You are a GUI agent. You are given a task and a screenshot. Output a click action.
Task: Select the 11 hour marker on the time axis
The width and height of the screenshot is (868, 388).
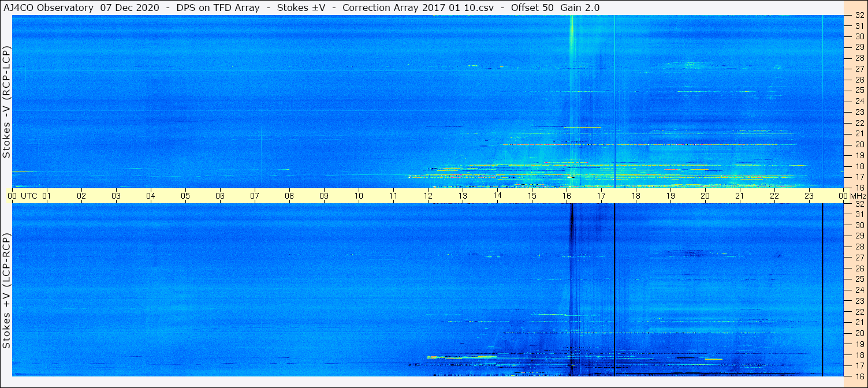(393, 196)
